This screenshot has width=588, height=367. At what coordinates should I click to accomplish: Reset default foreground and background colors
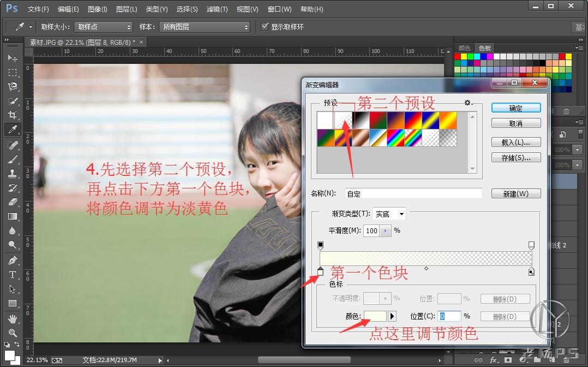[x=7, y=344]
